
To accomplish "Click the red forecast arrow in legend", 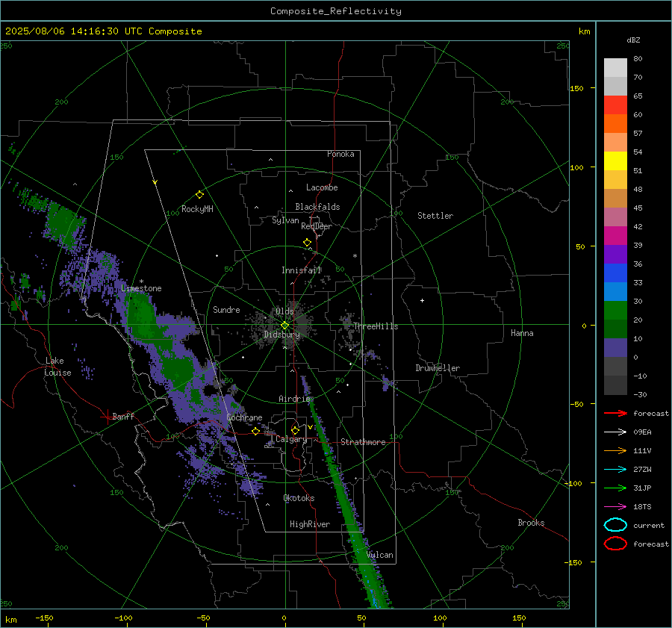I will click(x=615, y=413).
